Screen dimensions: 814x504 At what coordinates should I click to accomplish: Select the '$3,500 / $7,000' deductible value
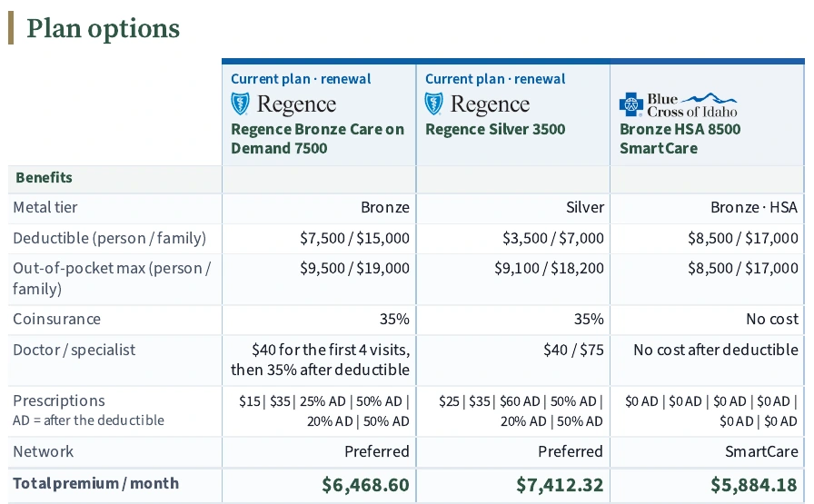click(553, 238)
